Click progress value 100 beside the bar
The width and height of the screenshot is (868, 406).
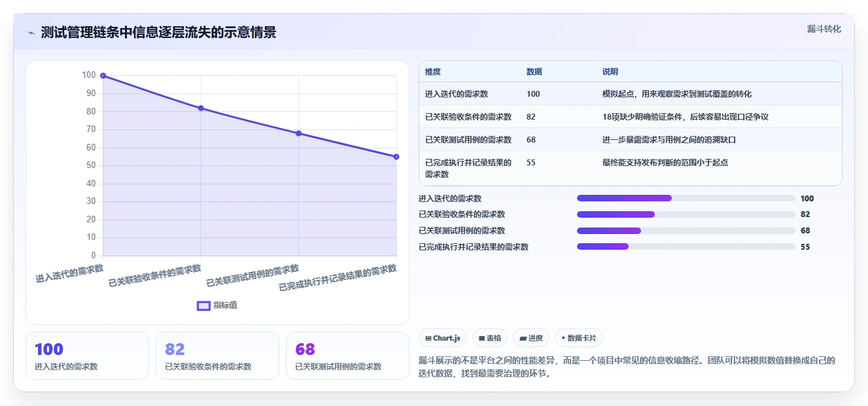click(807, 199)
